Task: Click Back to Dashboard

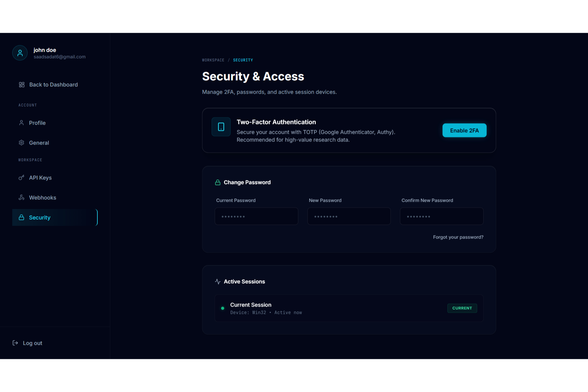Action: click(x=53, y=85)
